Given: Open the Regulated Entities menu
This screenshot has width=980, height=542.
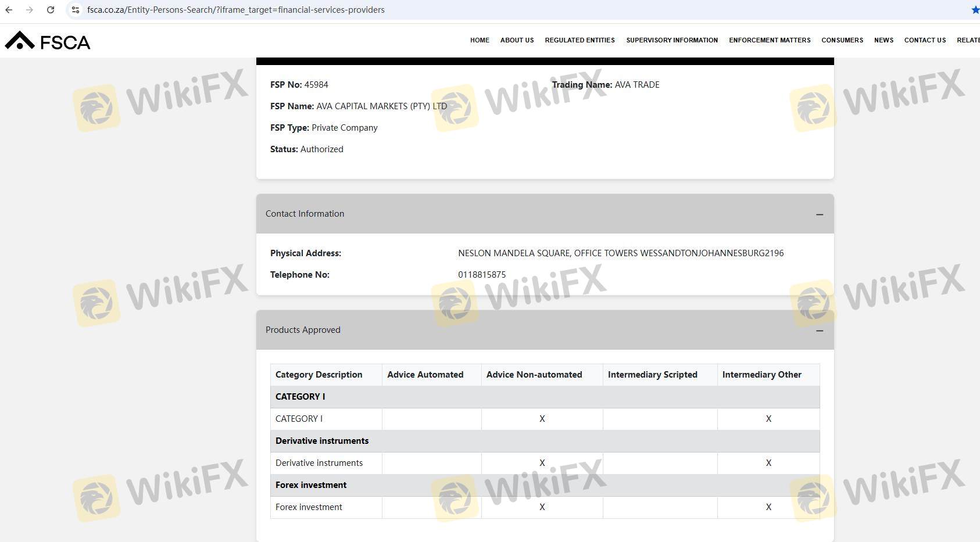Looking at the screenshot, I should point(580,40).
